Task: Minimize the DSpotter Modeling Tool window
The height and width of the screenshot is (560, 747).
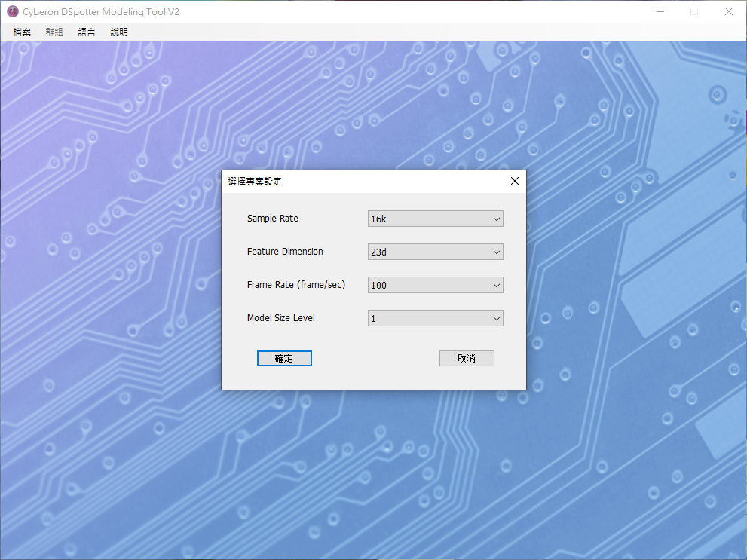Action: click(660, 12)
